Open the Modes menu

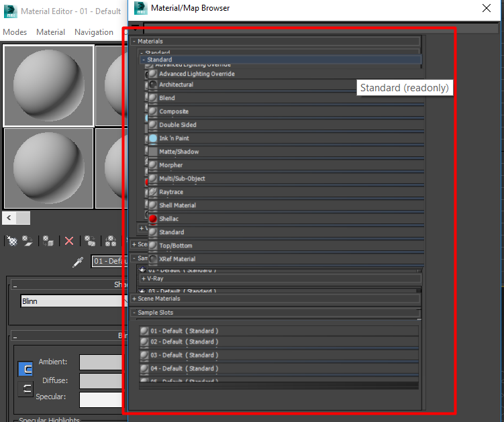pyautogui.click(x=15, y=32)
